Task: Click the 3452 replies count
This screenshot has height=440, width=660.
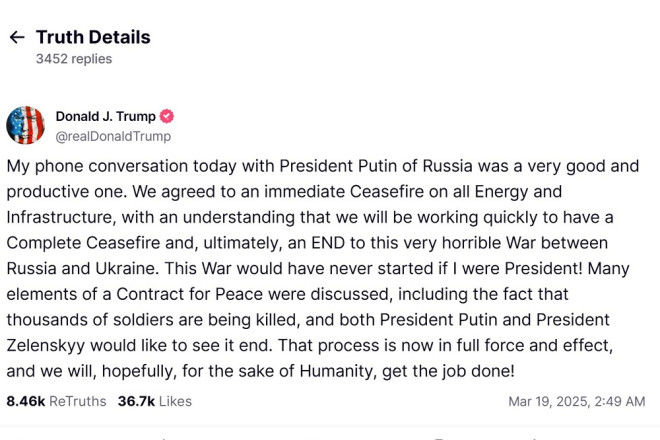Action: [x=74, y=59]
